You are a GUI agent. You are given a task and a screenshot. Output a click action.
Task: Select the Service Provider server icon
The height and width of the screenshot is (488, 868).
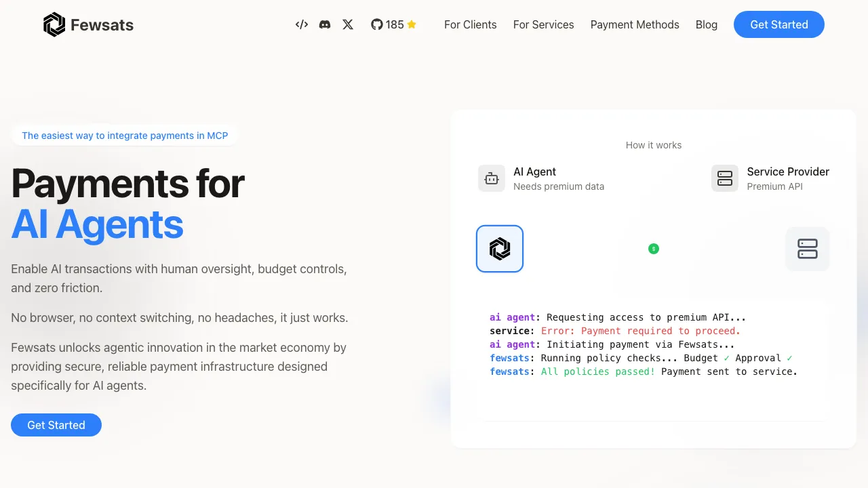click(x=724, y=178)
